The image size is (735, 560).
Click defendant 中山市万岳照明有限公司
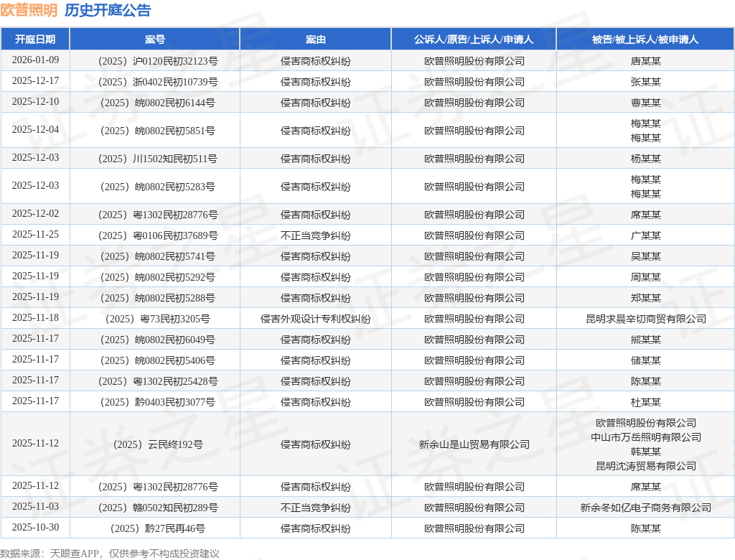(645, 437)
